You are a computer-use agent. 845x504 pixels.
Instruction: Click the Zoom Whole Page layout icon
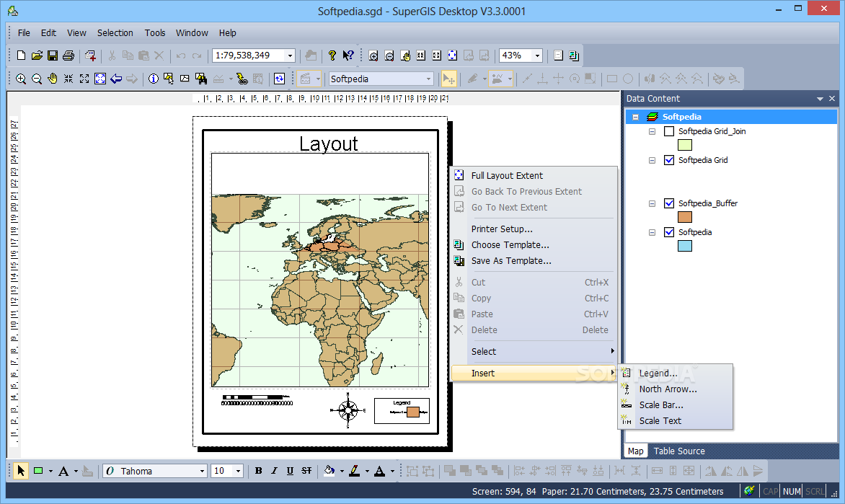coord(453,56)
